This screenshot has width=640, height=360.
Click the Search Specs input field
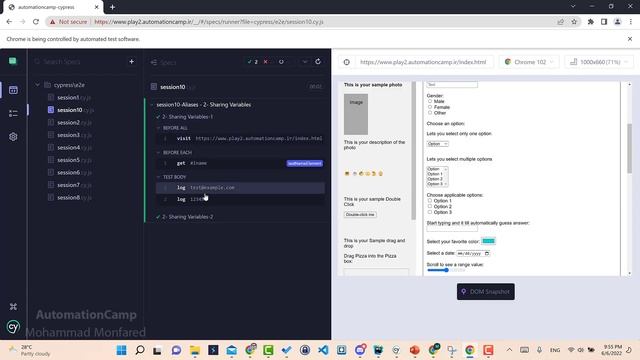pos(80,62)
